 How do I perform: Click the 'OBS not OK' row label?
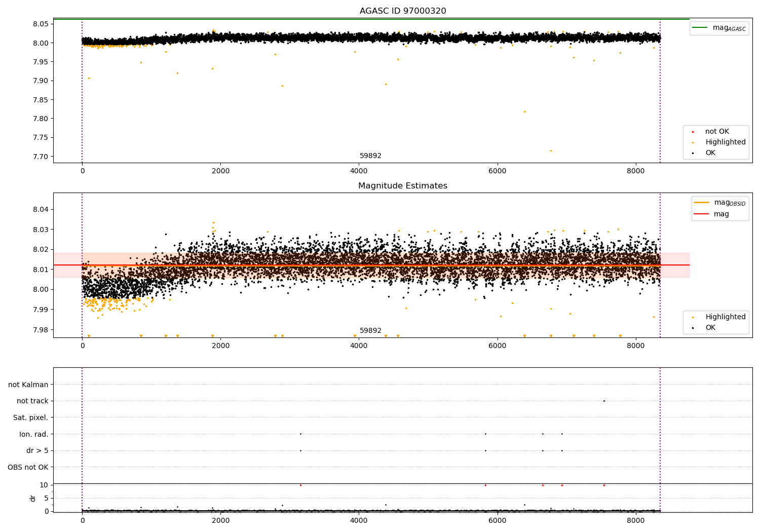(28, 467)
